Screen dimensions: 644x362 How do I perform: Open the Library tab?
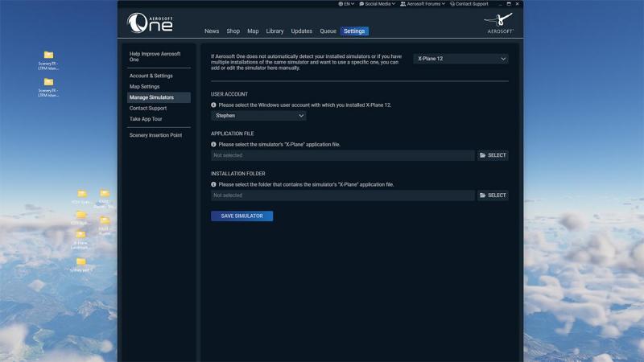coord(275,31)
